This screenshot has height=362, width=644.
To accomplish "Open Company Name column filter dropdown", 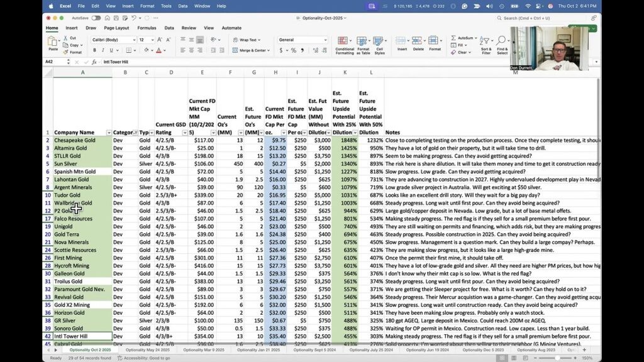I will [109, 133].
